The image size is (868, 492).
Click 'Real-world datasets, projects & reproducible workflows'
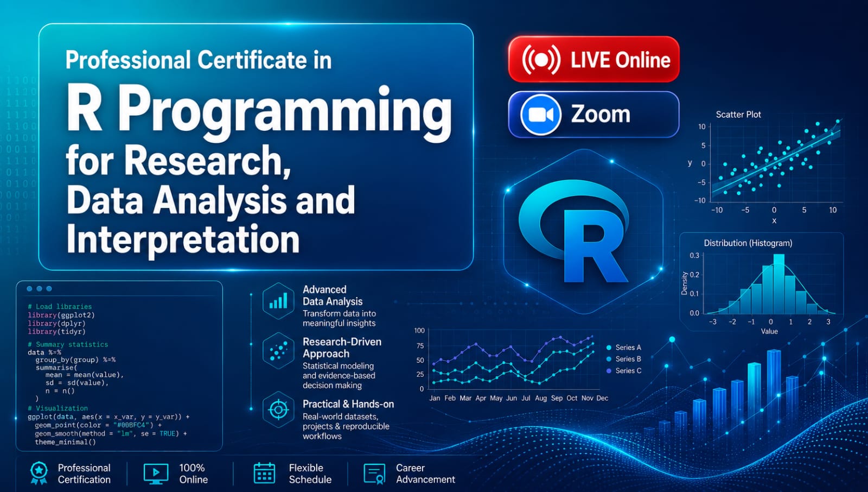tap(346, 426)
